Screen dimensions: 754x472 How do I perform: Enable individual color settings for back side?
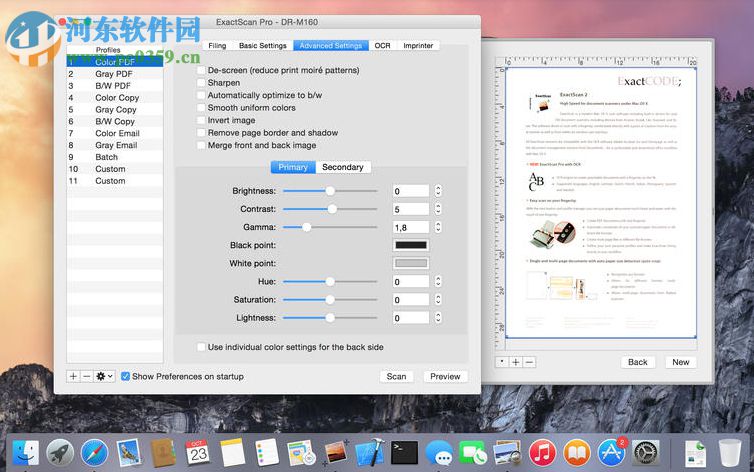coord(201,347)
